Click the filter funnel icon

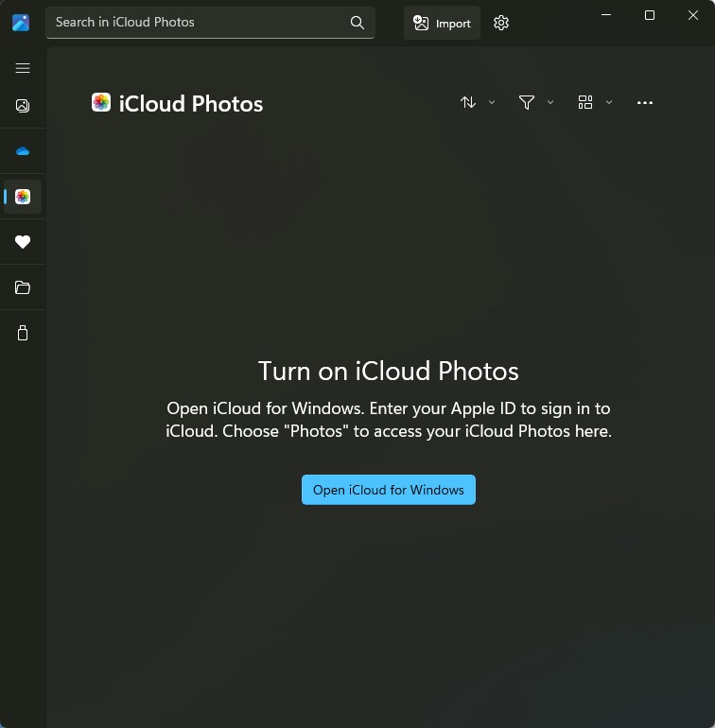[527, 102]
